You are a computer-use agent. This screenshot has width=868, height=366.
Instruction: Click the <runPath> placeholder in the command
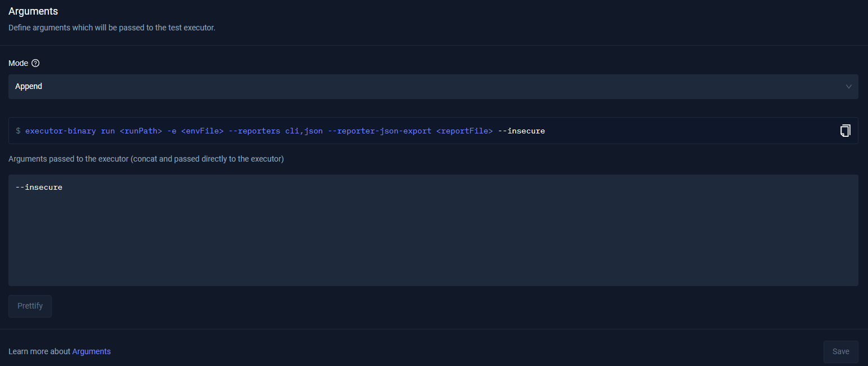coord(141,131)
